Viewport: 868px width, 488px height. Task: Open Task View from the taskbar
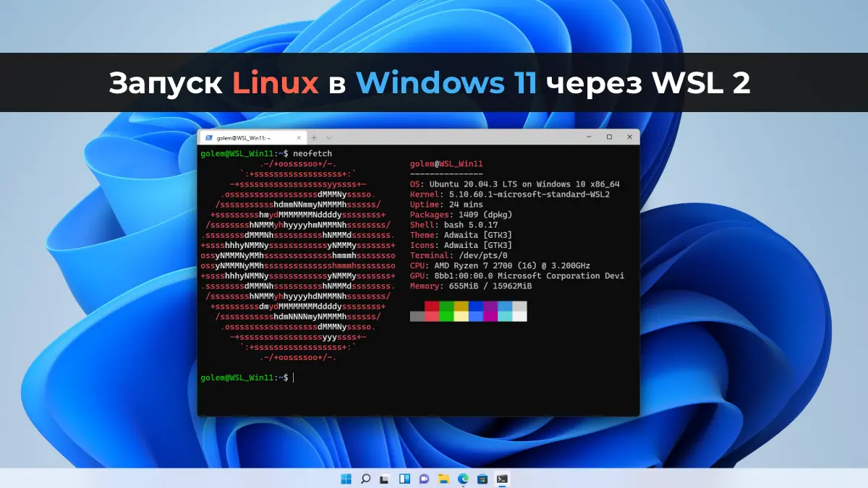385,479
